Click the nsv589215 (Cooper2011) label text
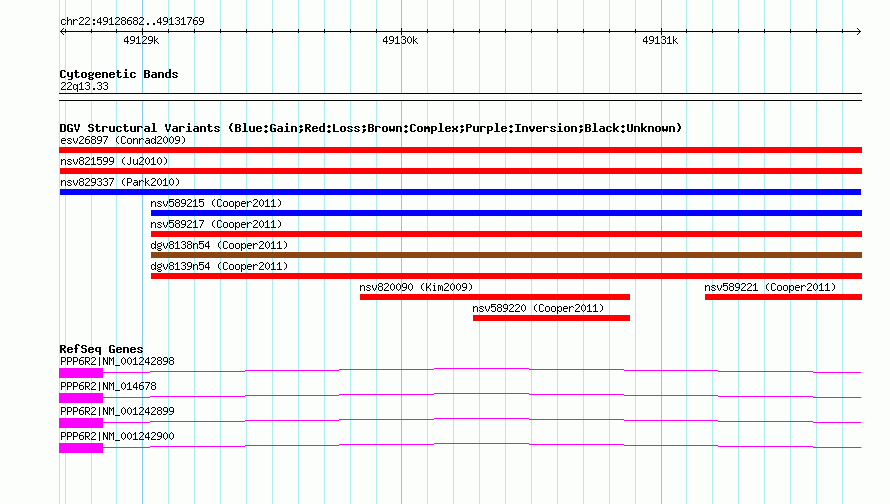Image resolution: width=890 pixels, height=504 pixels. [x=216, y=203]
